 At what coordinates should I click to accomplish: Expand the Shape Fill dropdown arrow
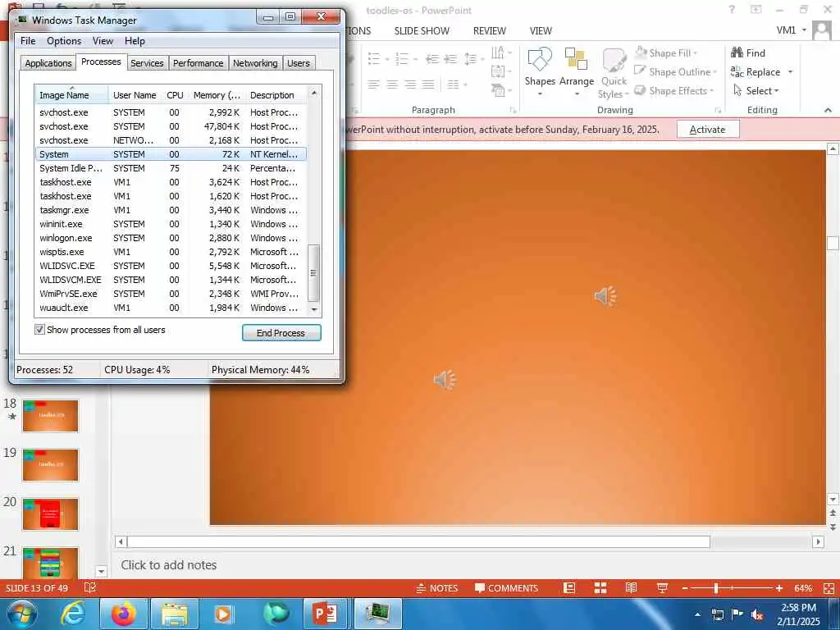696,53
